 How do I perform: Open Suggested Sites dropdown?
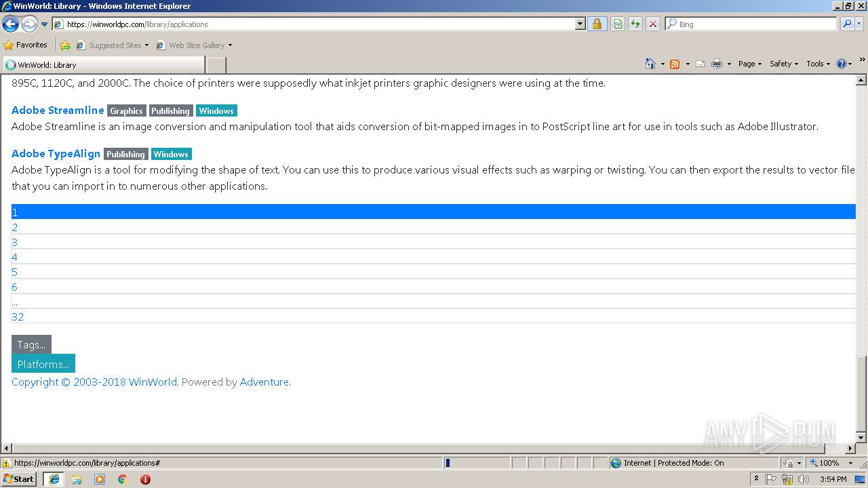[x=113, y=45]
